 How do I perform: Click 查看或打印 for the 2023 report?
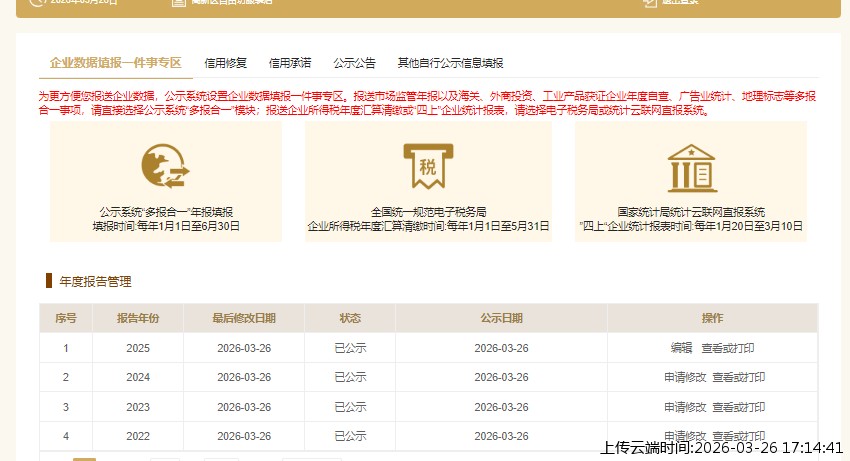tap(738, 407)
